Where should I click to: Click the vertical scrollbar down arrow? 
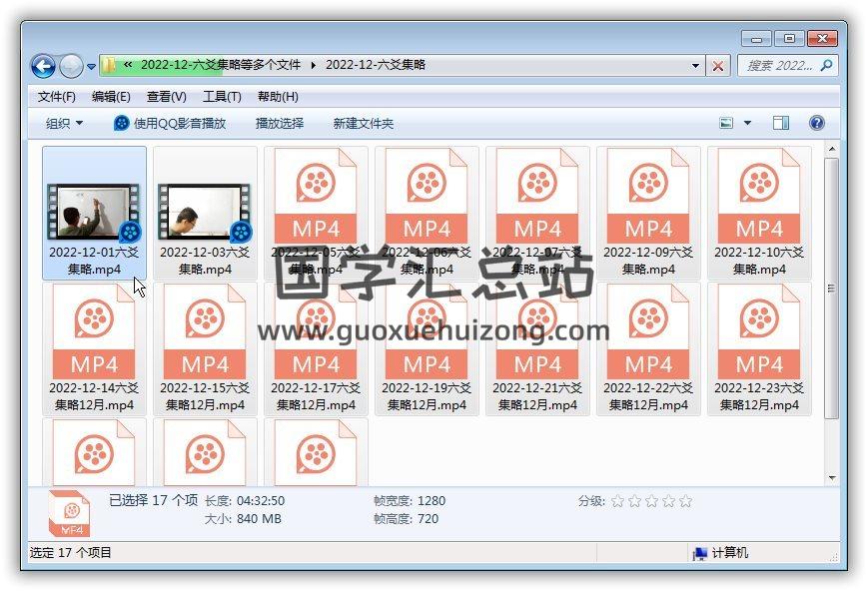click(x=831, y=478)
